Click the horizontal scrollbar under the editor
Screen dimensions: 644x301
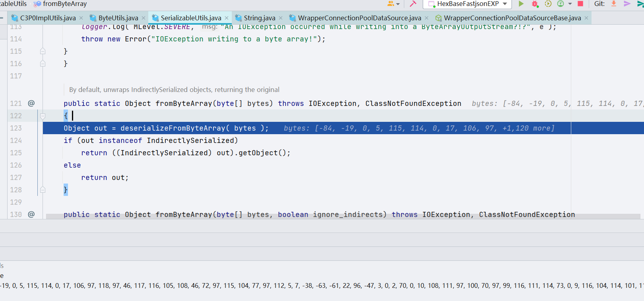pos(343,217)
